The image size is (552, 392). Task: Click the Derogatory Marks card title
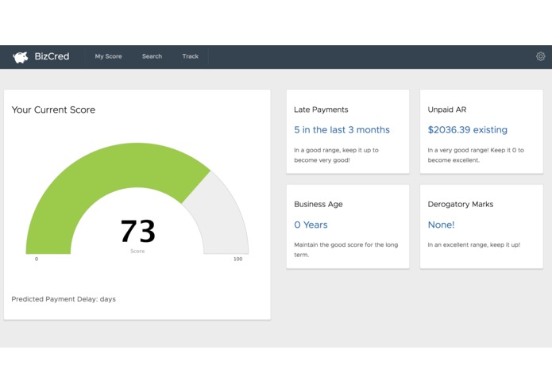coord(461,204)
